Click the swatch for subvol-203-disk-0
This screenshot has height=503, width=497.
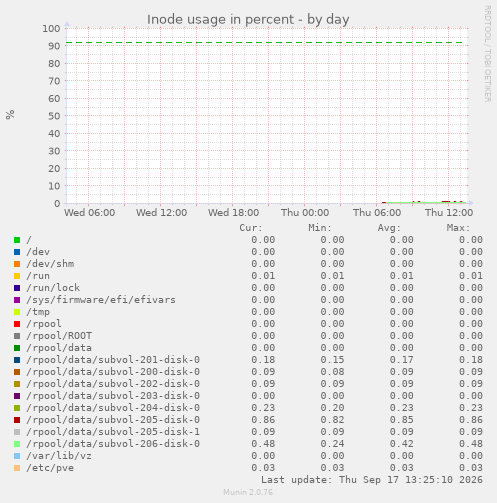(x=17, y=396)
